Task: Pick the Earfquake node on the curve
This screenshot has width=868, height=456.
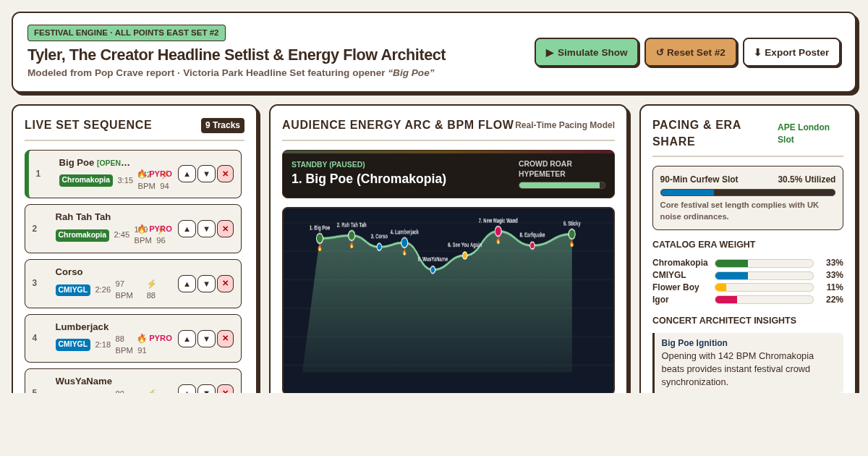Action: [532, 245]
